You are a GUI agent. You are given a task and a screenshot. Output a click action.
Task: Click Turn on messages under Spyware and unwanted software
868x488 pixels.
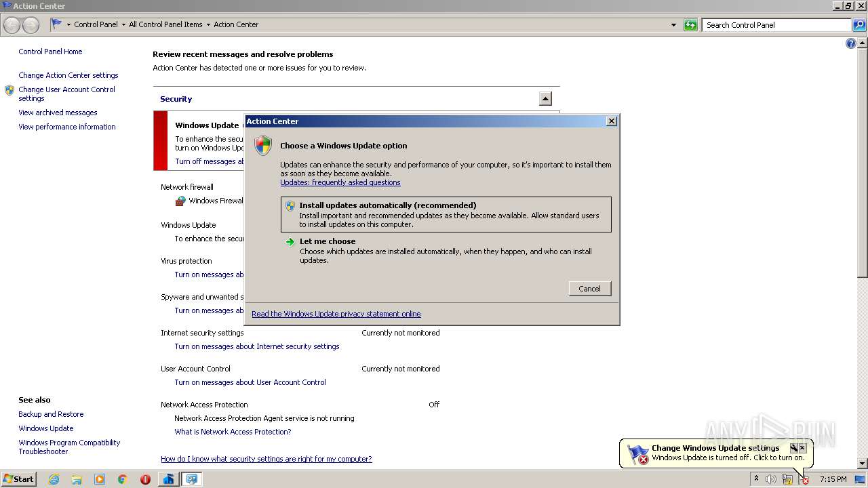(x=209, y=310)
